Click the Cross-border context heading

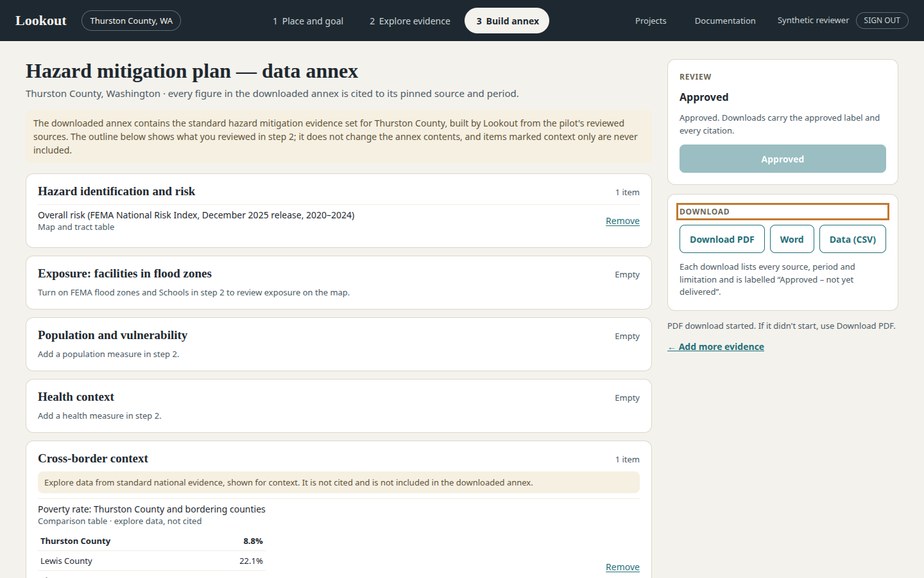[93, 459]
